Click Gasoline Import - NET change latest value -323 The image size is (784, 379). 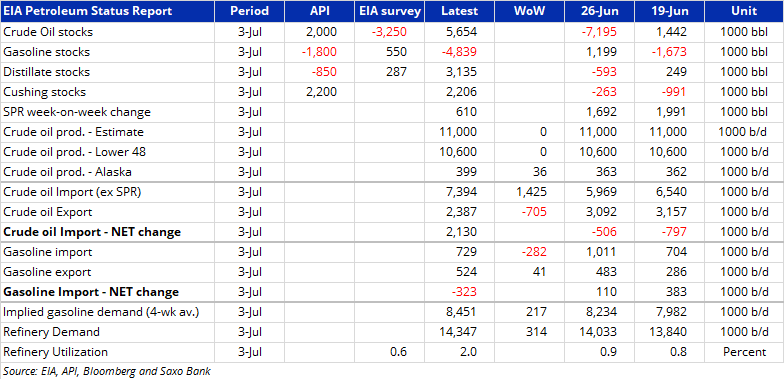pyautogui.click(x=464, y=292)
